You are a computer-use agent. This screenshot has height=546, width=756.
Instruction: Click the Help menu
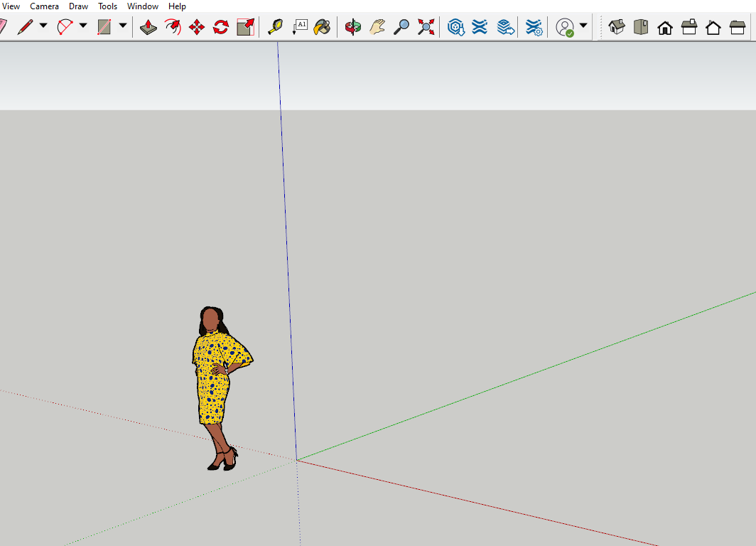[x=177, y=6]
